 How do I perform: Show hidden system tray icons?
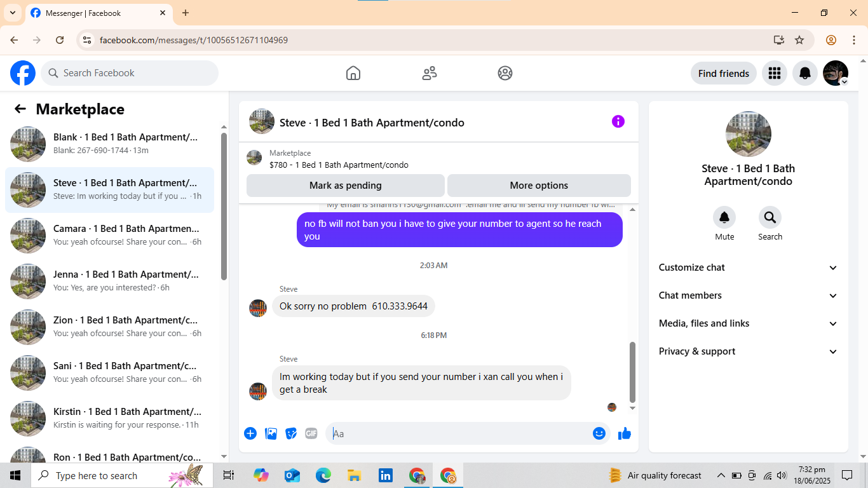click(x=721, y=475)
